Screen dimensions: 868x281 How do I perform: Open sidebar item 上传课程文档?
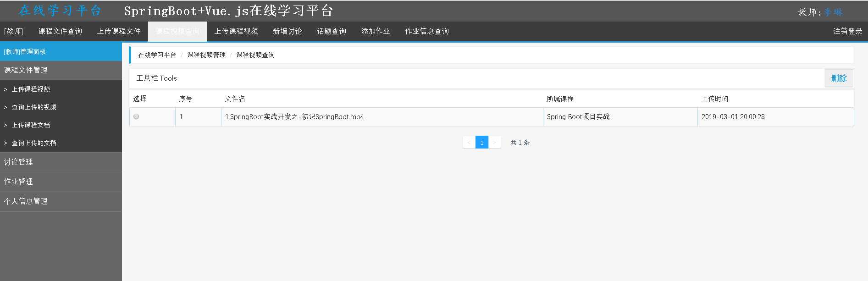61,125
